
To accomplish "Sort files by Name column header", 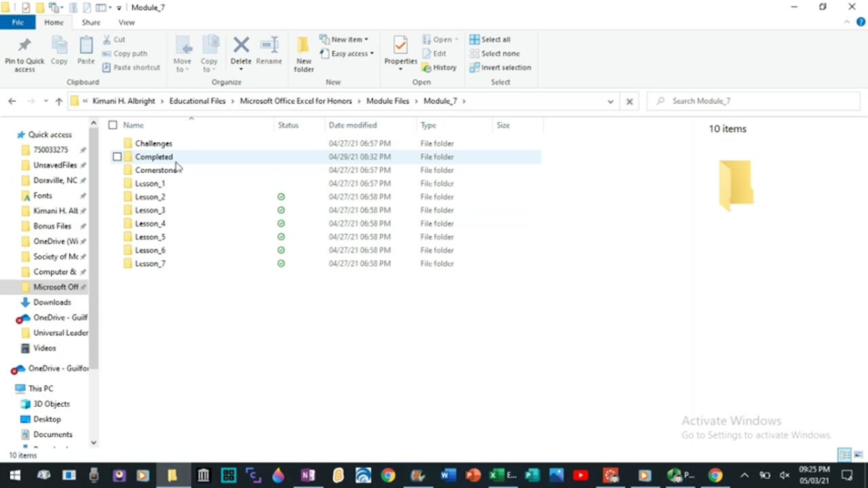I will 133,125.
